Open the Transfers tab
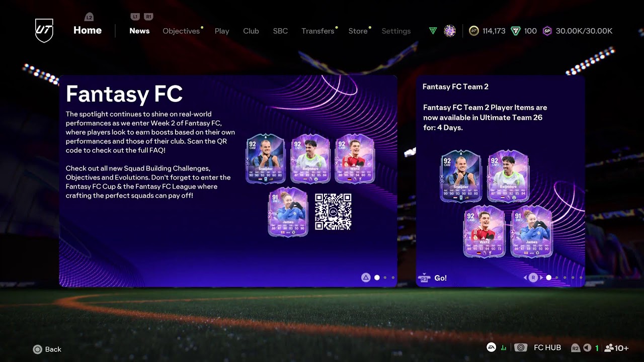Viewport: 644px width, 362px height. tap(318, 31)
